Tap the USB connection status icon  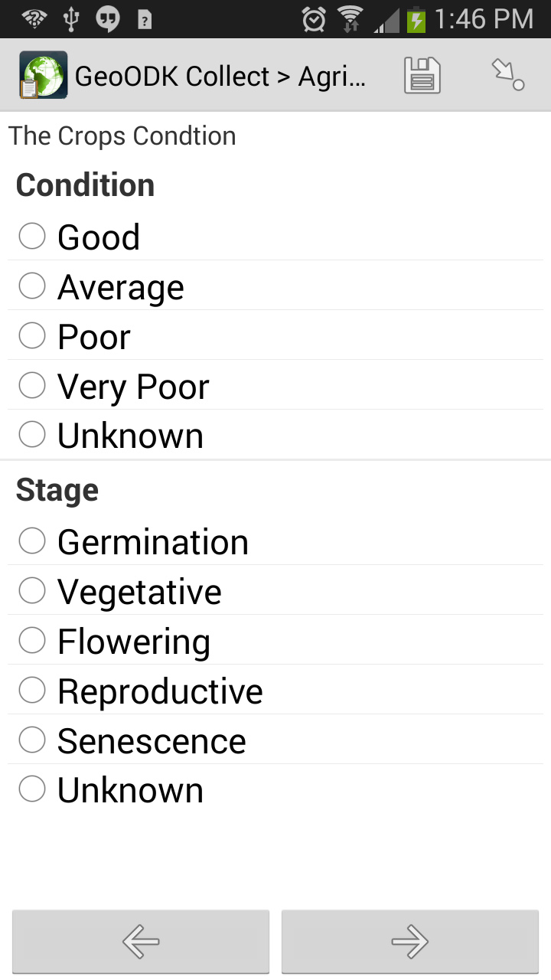pyautogui.click(x=71, y=19)
